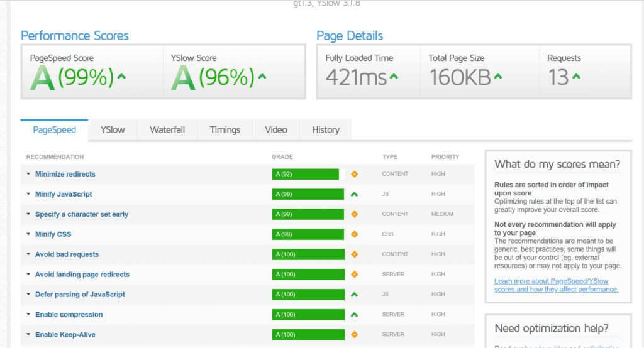Expand the Minimize redirects row triangle

(x=28, y=174)
